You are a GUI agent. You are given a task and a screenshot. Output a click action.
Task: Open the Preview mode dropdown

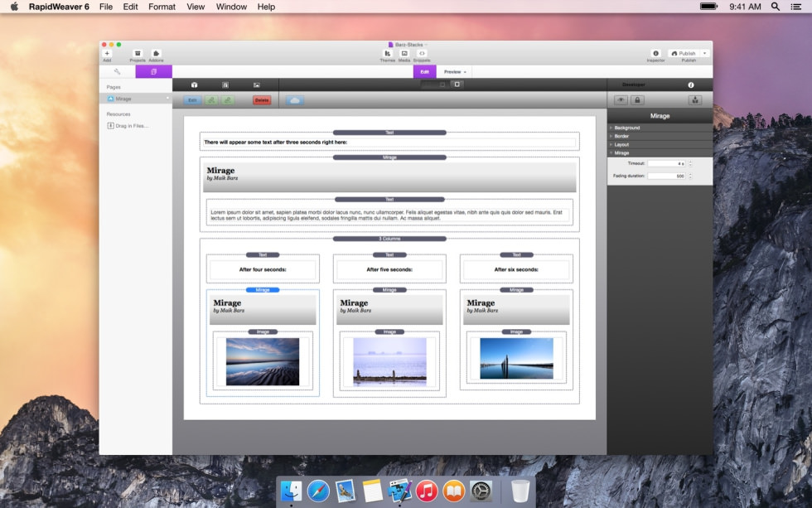pos(455,71)
